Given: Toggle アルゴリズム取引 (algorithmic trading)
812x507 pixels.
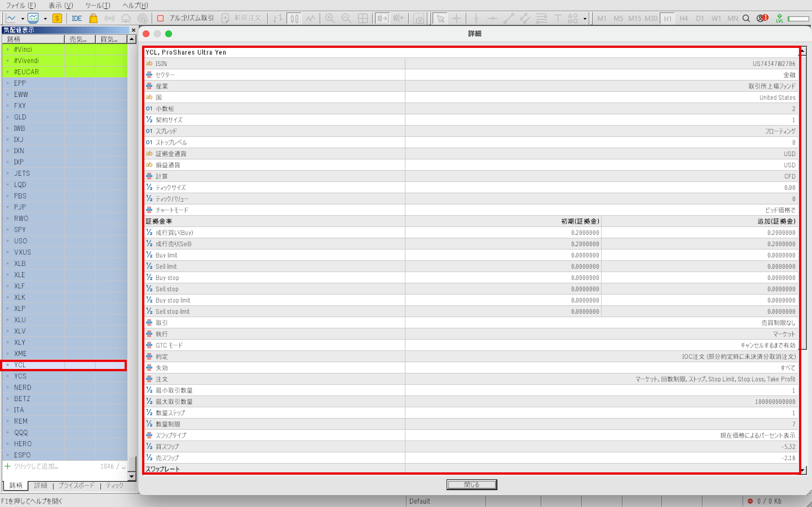Looking at the screenshot, I should click(186, 18).
